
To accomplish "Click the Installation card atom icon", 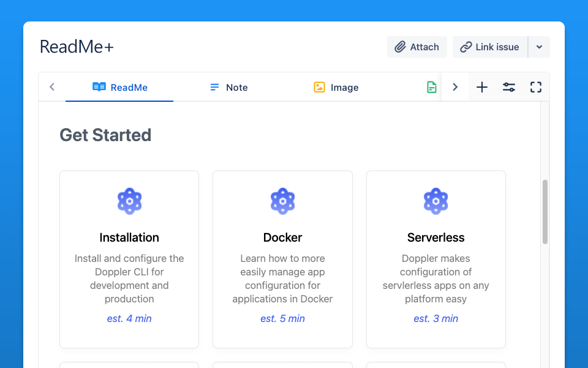I will (x=129, y=201).
